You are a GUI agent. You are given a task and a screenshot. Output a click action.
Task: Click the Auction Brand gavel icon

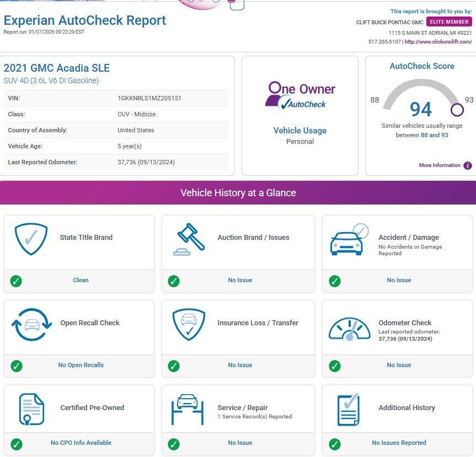pyautogui.click(x=190, y=240)
